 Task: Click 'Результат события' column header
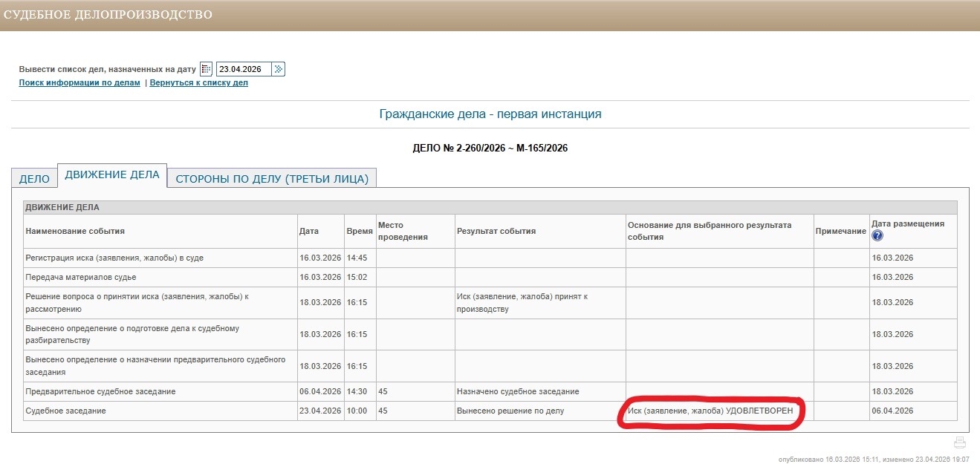click(496, 231)
